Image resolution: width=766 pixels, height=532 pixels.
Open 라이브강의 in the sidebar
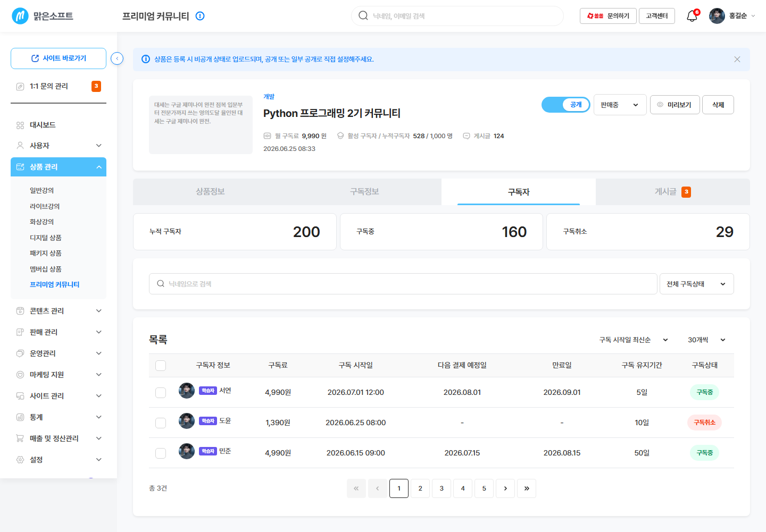45,206
